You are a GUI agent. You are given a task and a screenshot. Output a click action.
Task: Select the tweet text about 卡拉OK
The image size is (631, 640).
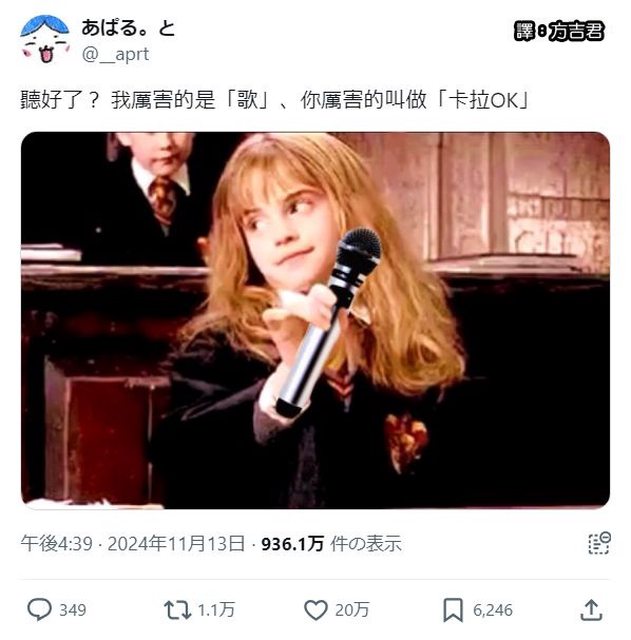pyautogui.click(x=275, y=100)
